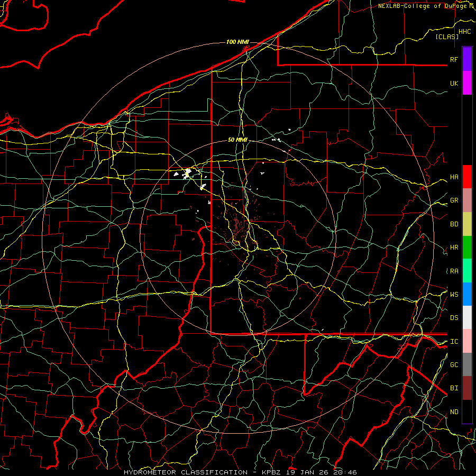Click the 'DS' legend label
Screen dimensions: 476x476
[454, 317]
